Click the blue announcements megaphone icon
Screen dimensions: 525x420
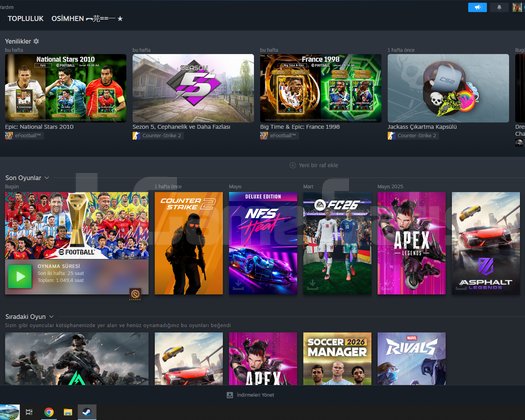pos(477,7)
